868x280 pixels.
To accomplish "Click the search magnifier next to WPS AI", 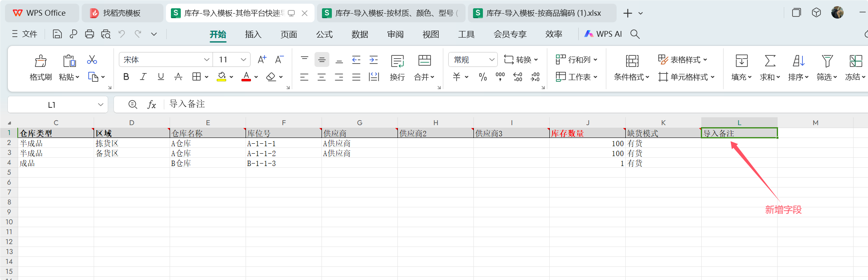I will pyautogui.click(x=635, y=34).
